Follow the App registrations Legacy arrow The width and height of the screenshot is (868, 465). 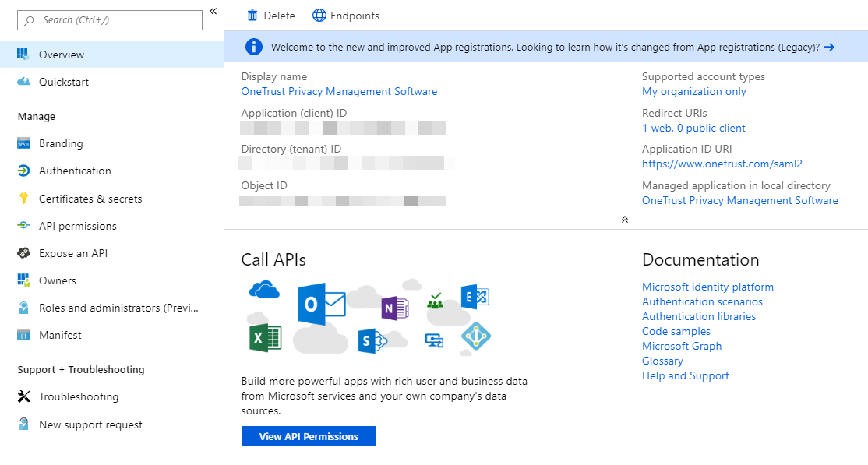[x=828, y=47]
